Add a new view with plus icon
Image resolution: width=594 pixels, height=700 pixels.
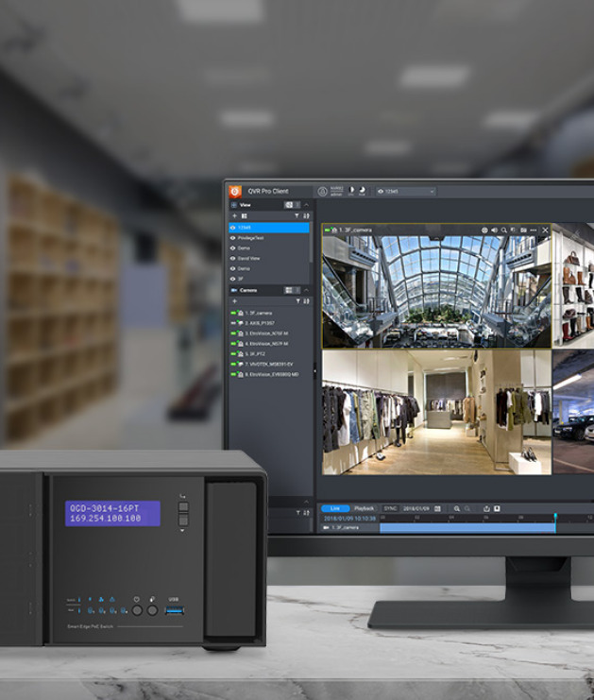click(x=235, y=216)
